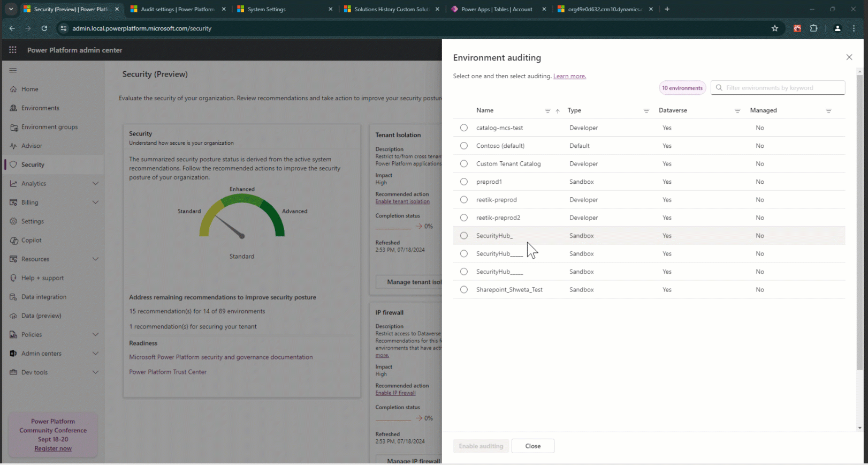
Task: Expand the Billing navigation section
Action: [x=95, y=202]
